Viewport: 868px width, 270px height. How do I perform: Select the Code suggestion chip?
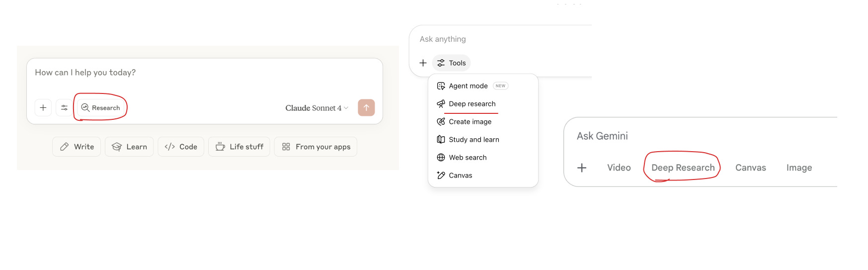coord(181,147)
